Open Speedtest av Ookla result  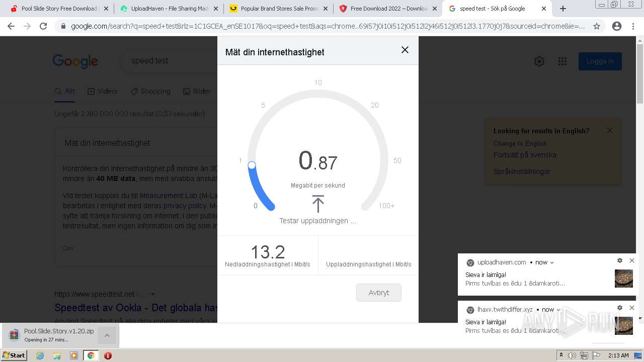coord(136,308)
